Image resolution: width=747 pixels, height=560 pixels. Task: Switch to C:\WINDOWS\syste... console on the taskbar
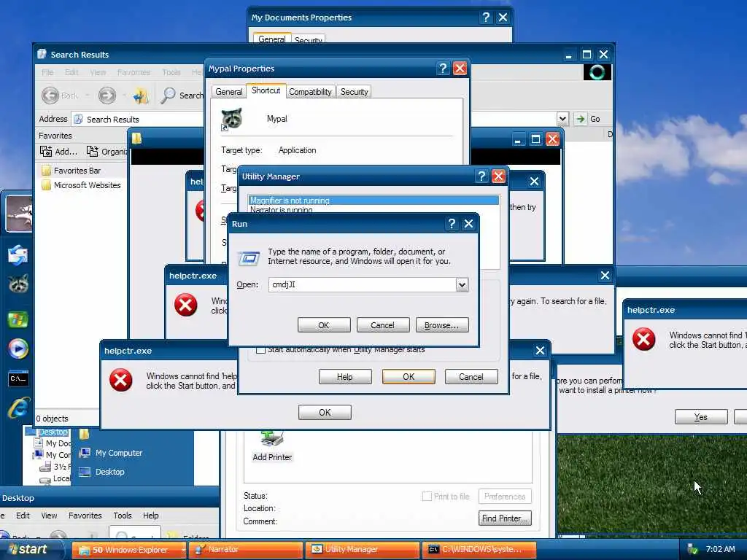[x=479, y=550]
